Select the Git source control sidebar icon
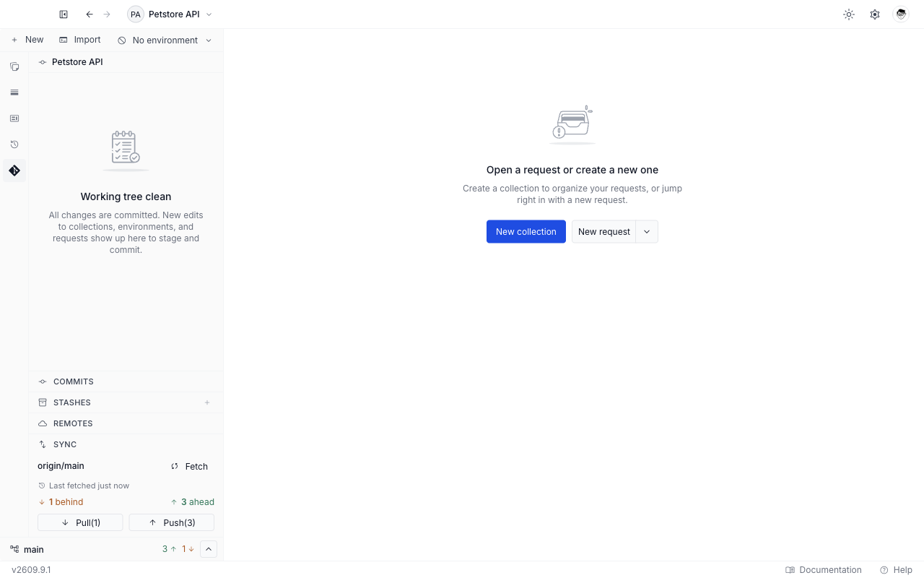This screenshot has height=578, width=924. [14, 171]
